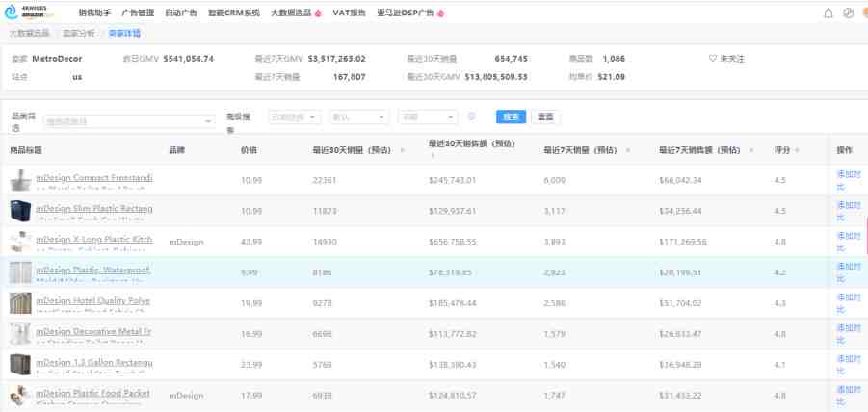Open the second advanced search dropdown

click(358, 117)
